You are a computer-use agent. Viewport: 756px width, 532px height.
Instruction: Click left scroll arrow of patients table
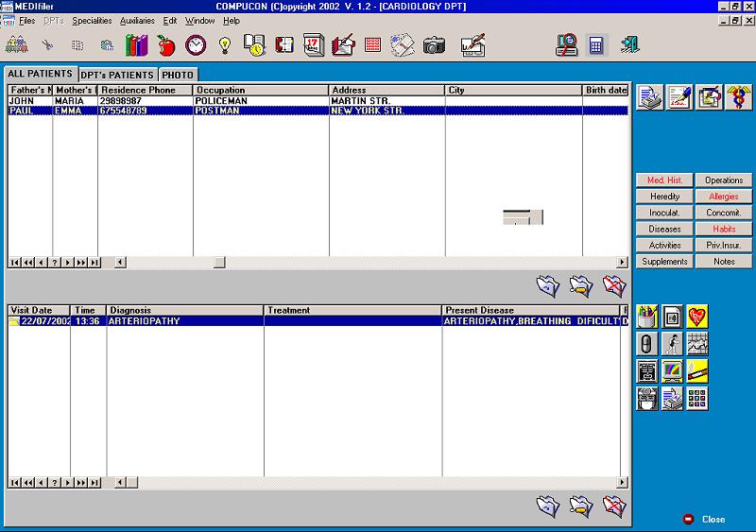coord(121,262)
